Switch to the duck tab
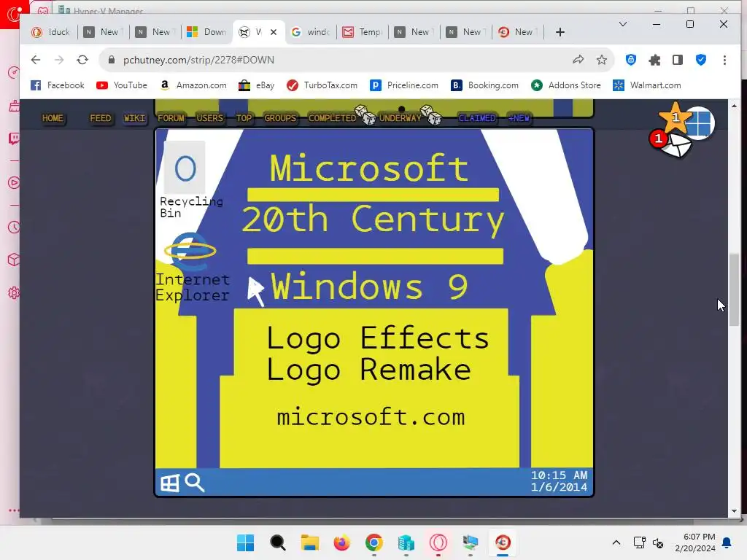 click(50, 32)
